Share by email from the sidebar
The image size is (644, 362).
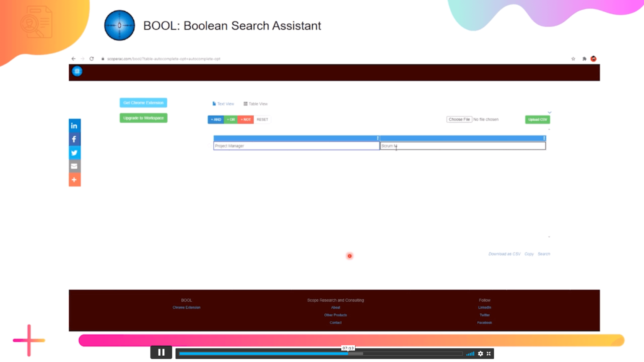[74, 166]
